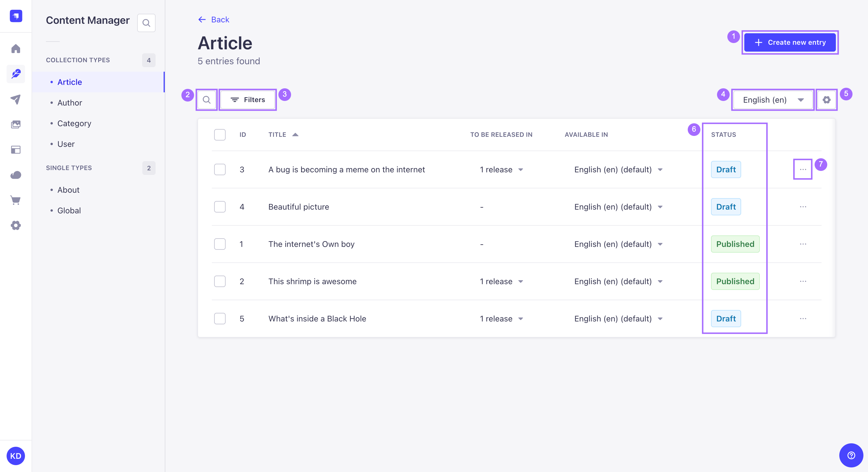The height and width of the screenshot is (472, 868).
Task: Click the settings gear icon top right
Action: coord(827,100)
